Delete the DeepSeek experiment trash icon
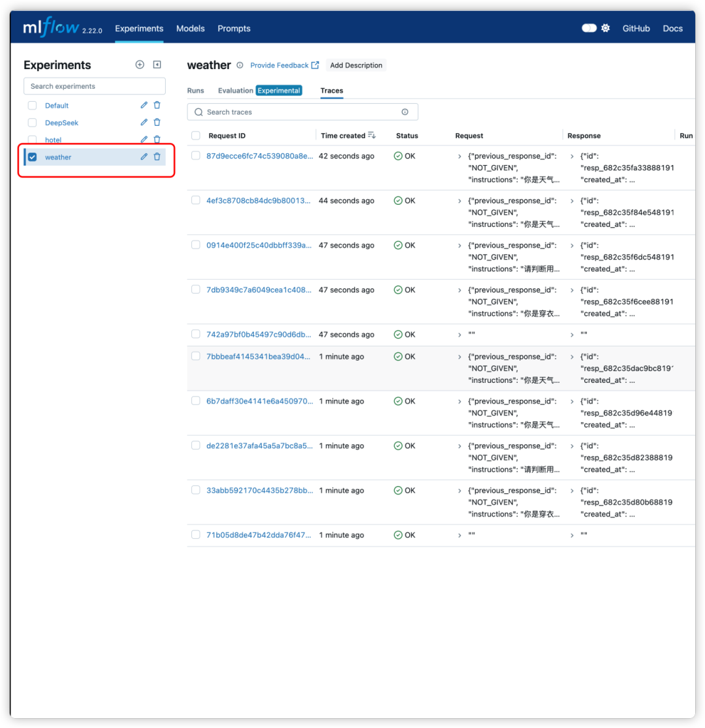Screen dimensions: 705x728 (157, 122)
